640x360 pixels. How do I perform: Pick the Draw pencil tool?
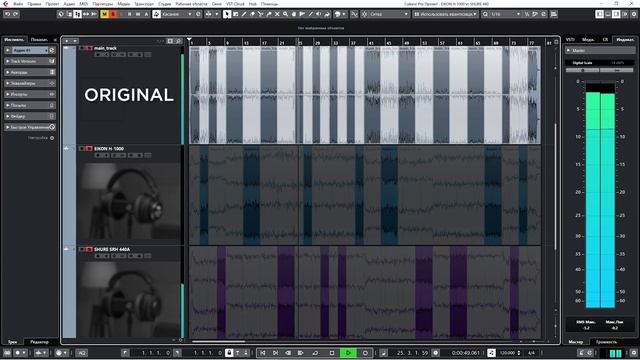click(x=244, y=14)
